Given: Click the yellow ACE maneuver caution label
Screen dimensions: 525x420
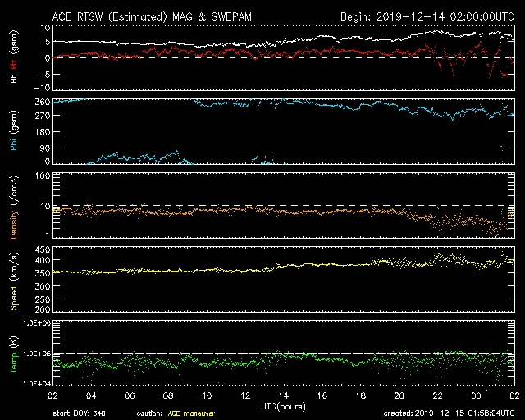Looking at the screenshot, I should point(191,413).
